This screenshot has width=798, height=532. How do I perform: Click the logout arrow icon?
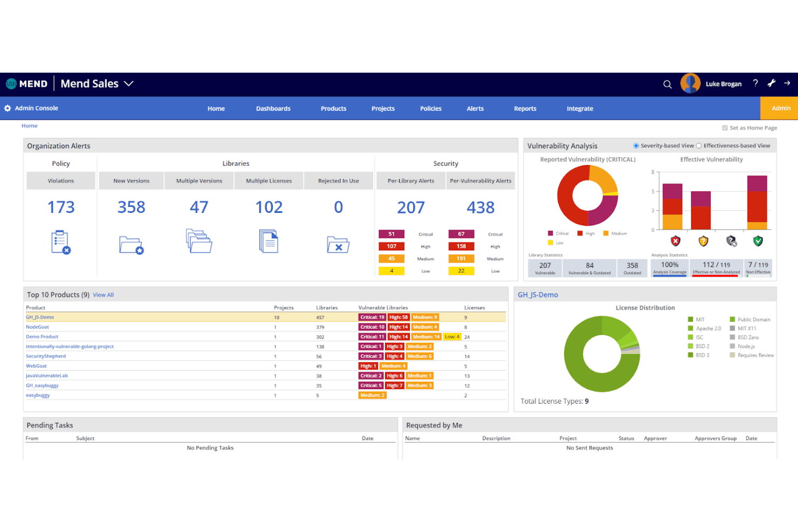787,83
